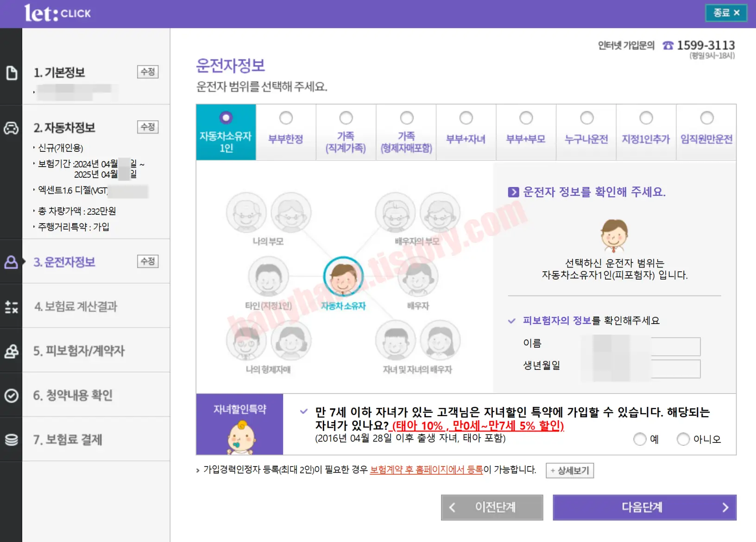Open step 3. 운전자정보
This screenshot has width=756, height=542.
(x=64, y=262)
